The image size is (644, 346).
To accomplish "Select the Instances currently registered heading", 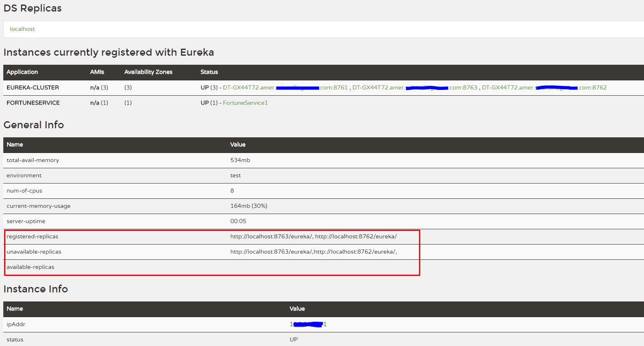I will click(x=108, y=52).
